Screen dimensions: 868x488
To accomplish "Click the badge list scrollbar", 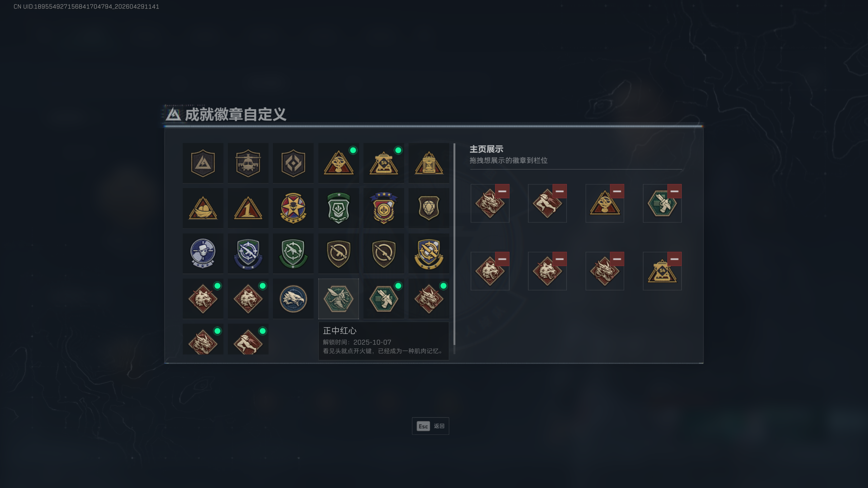I will [x=454, y=245].
